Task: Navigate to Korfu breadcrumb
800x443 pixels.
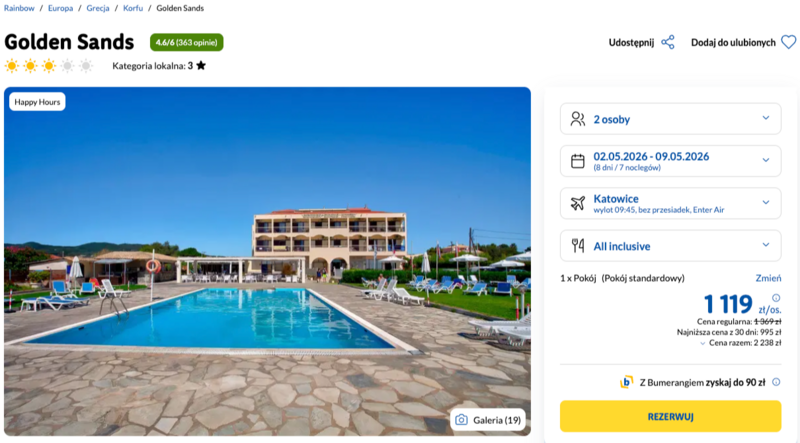Action: pos(133,8)
